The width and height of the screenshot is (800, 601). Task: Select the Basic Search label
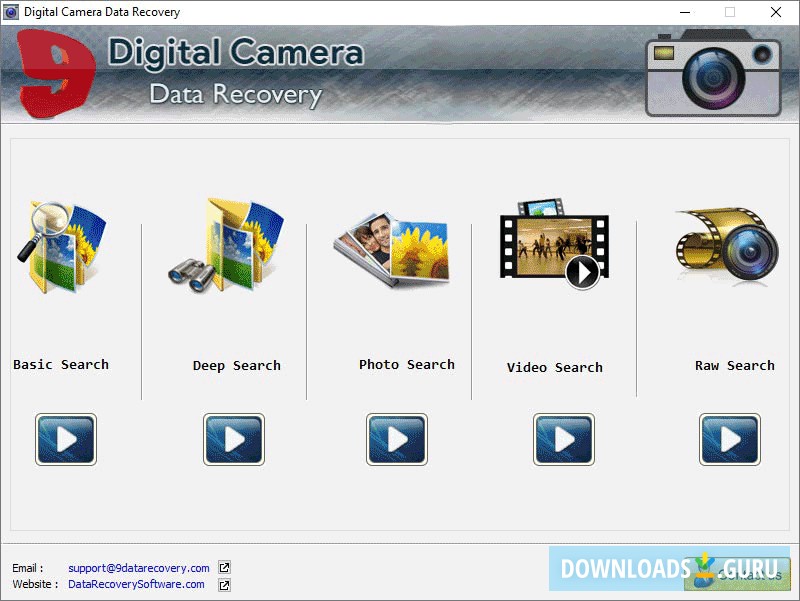tap(61, 364)
